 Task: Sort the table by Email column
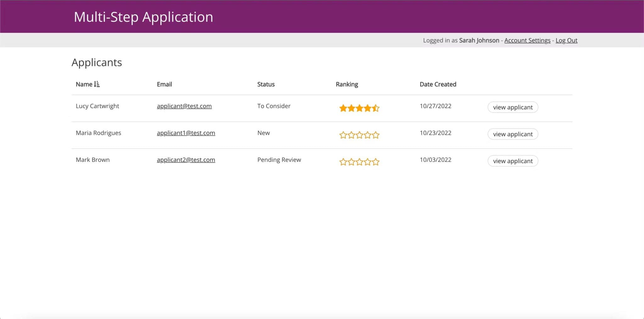coord(164,84)
